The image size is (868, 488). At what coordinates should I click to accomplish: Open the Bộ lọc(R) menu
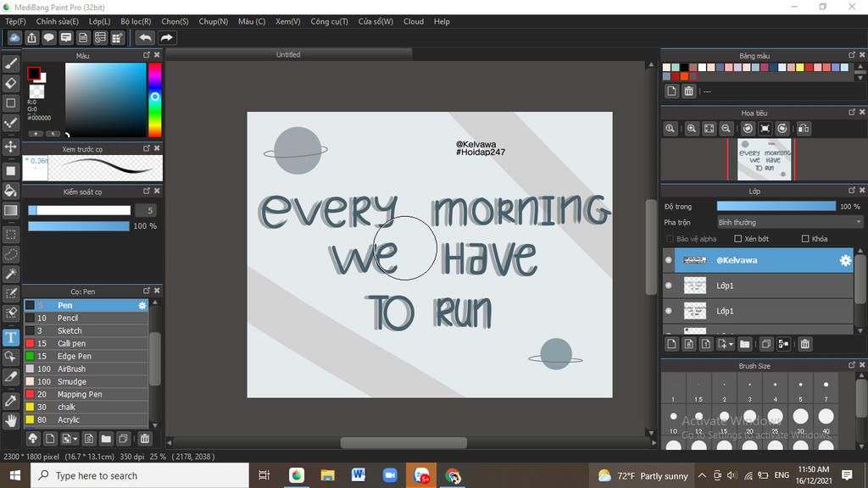coord(136,21)
